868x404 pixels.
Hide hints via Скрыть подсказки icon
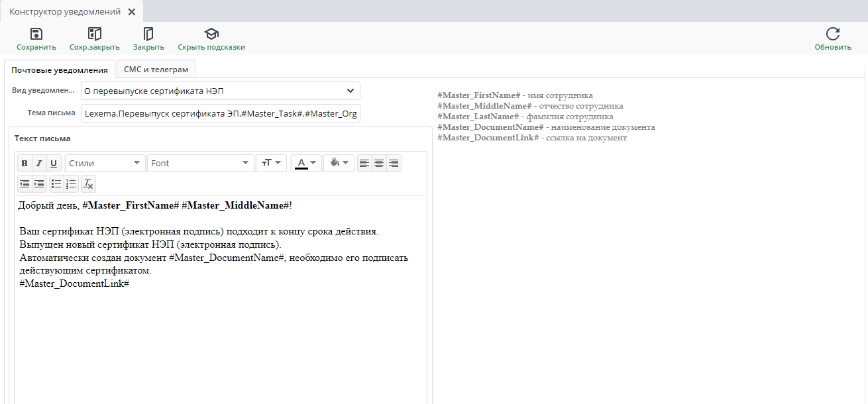coord(211,34)
